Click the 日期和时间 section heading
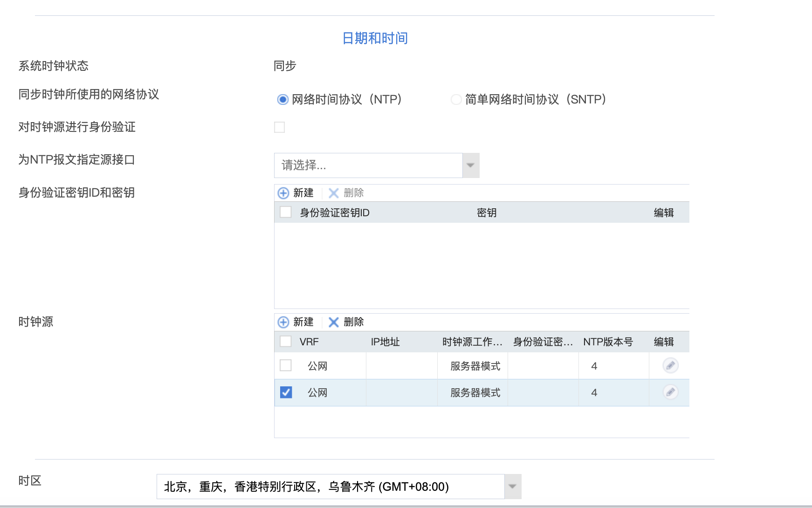The width and height of the screenshot is (812, 508). coord(375,38)
